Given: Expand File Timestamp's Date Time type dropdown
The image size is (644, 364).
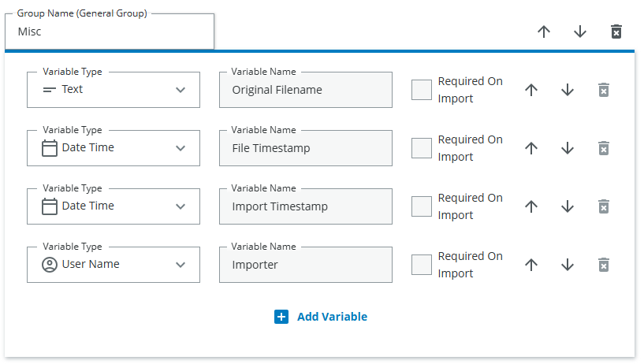Looking at the screenshot, I should [x=114, y=148].
